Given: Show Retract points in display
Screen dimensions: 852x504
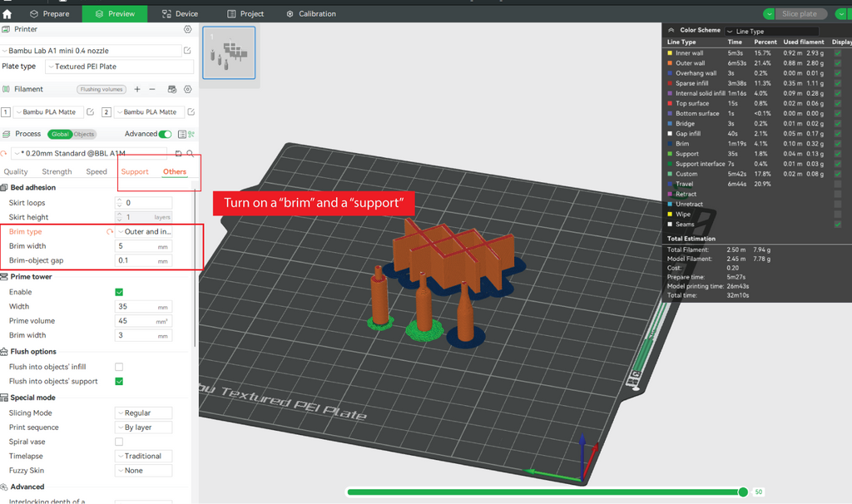Looking at the screenshot, I should [x=837, y=194].
